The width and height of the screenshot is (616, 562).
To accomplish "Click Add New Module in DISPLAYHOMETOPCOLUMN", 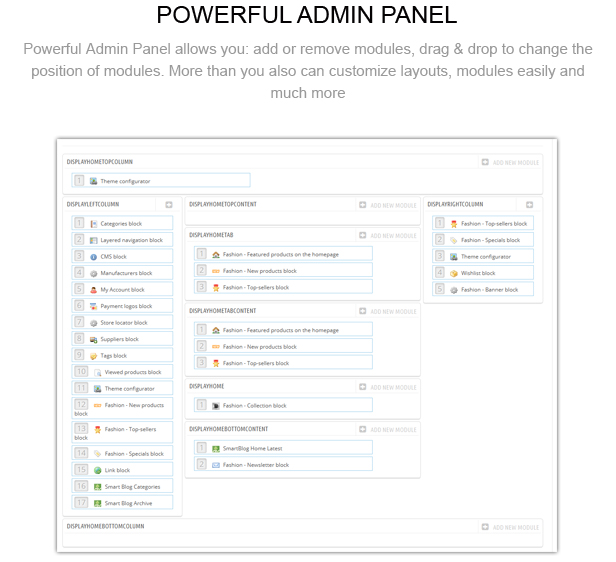I will point(510,162).
